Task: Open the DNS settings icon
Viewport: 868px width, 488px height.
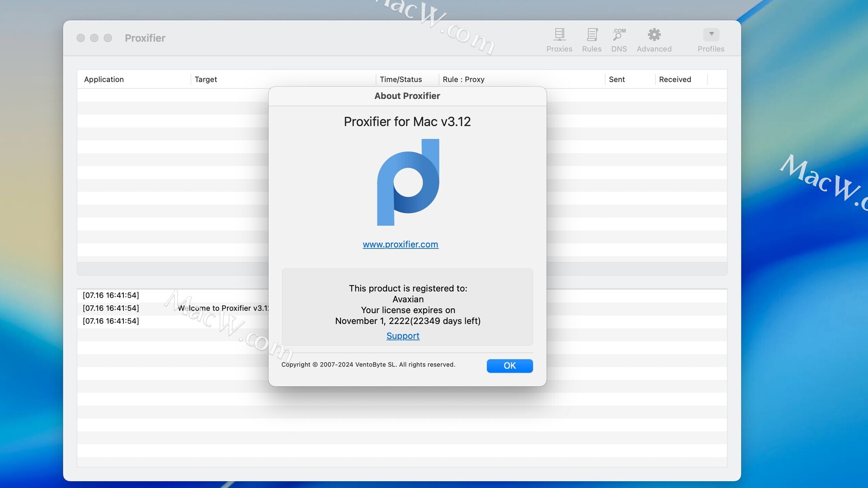Action: click(619, 39)
